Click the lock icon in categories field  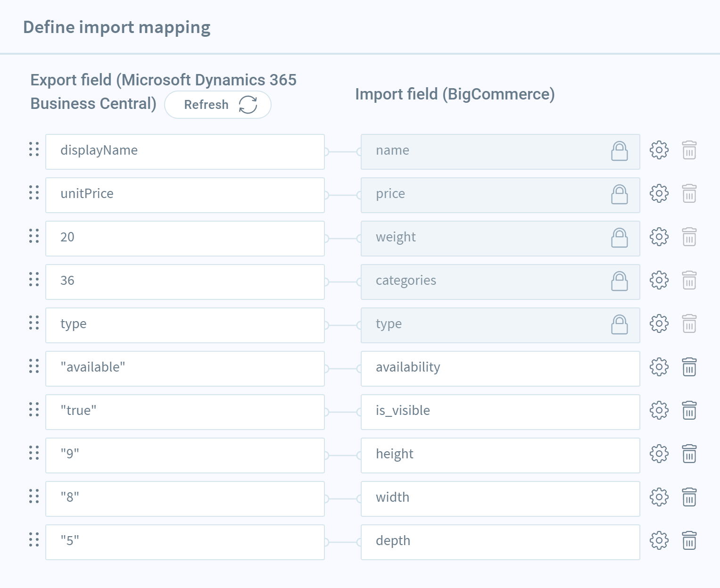pyautogui.click(x=620, y=281)
